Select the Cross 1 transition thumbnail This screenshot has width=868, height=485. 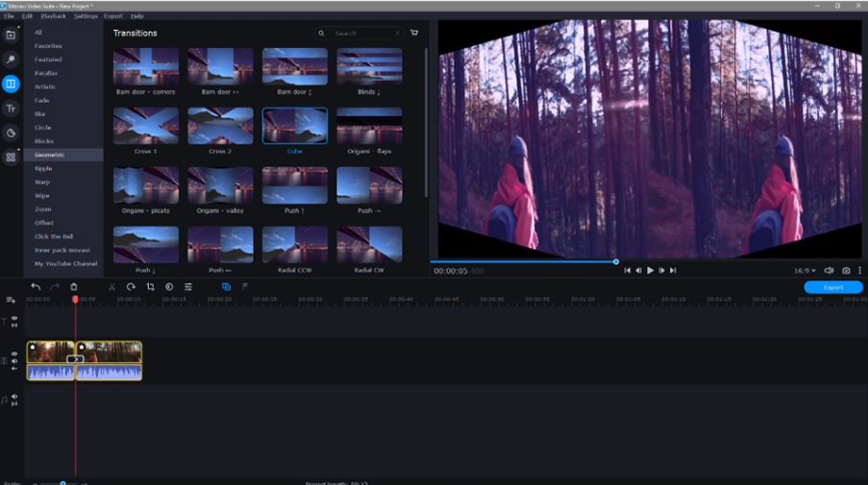(x=145, y=126)
